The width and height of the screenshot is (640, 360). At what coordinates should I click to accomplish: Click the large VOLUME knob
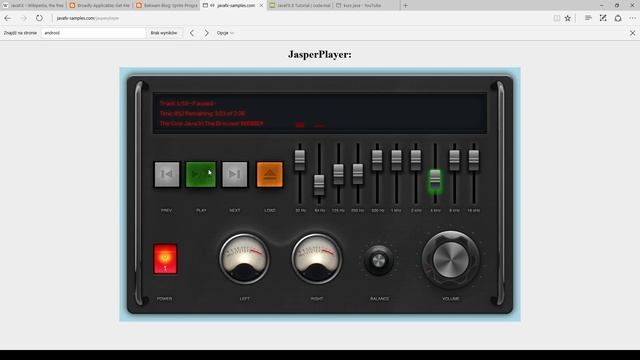pyautogui.click(x=451, y=260)
